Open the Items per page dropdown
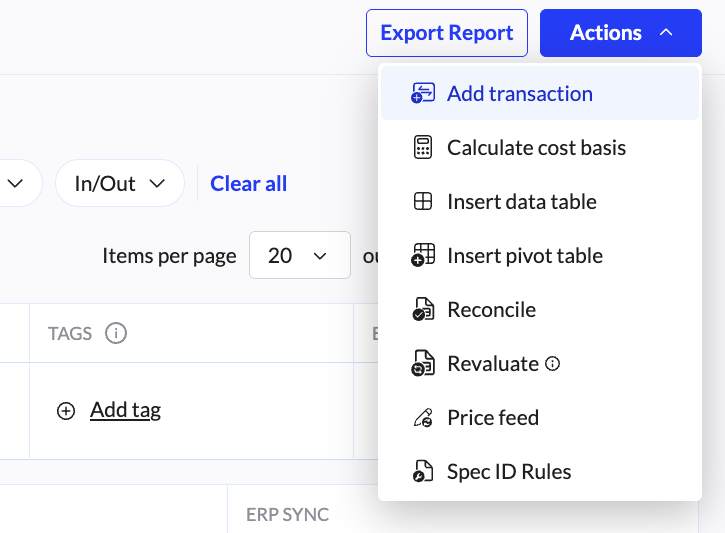The image size is (725, 533). pyautogui.click(x=299, y=256)
